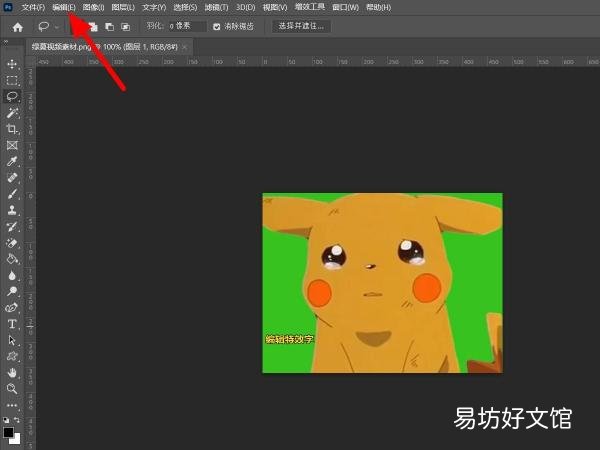The width and height of the screenshot is (600, 450).
Task: Select the Brush tool
Action: [12, 194]
